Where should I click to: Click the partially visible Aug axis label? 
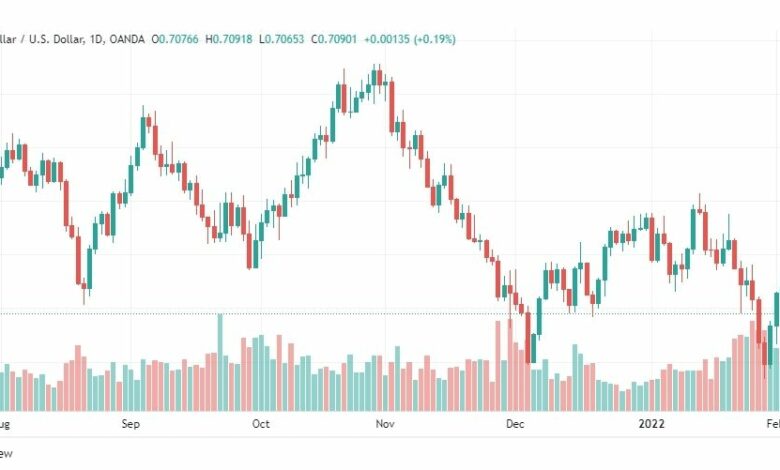pos(4,424)
